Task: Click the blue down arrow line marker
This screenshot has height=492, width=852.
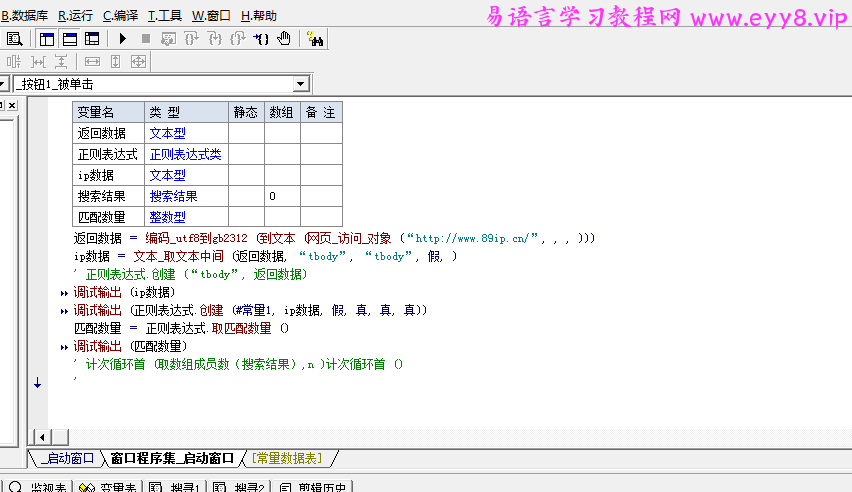Action: pyautogui.click(x=37, y=383)
